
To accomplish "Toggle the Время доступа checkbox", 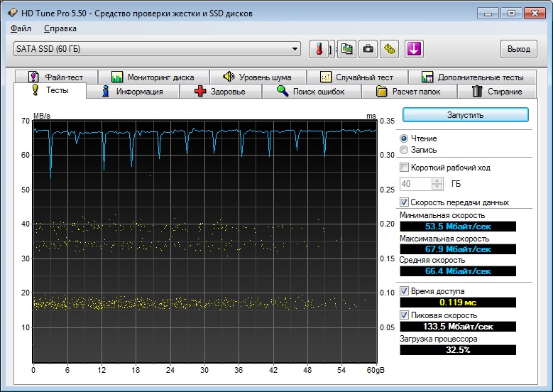I will click(405, 291).
